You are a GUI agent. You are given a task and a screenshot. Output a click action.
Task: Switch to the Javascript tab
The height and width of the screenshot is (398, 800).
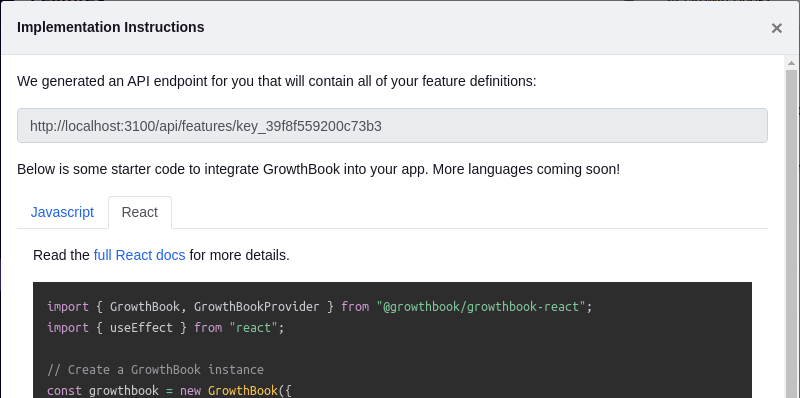pyautogui.click(x=62, y=212)
